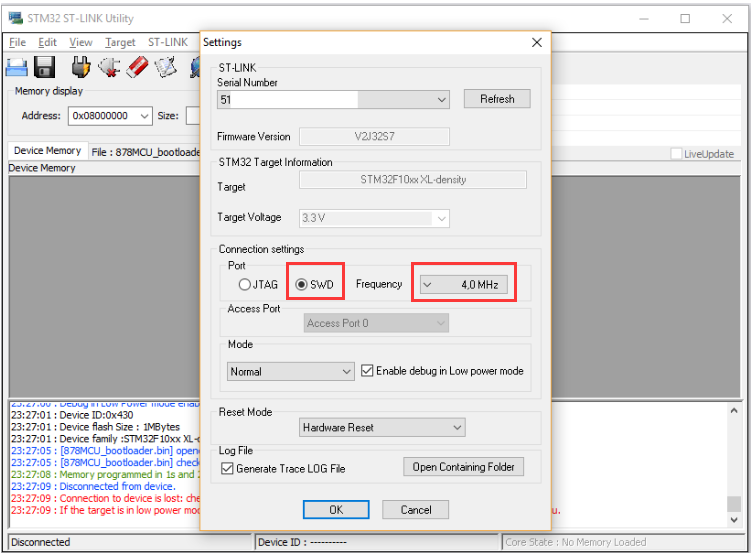Open the Reset Mode Hardware Reset dropdown
This screenshot has height=553, width=754.
[457, 428]
